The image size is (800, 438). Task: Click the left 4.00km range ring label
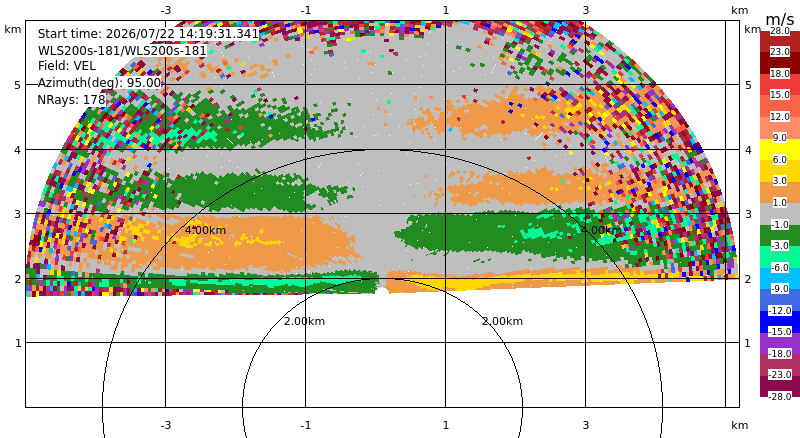205,230
